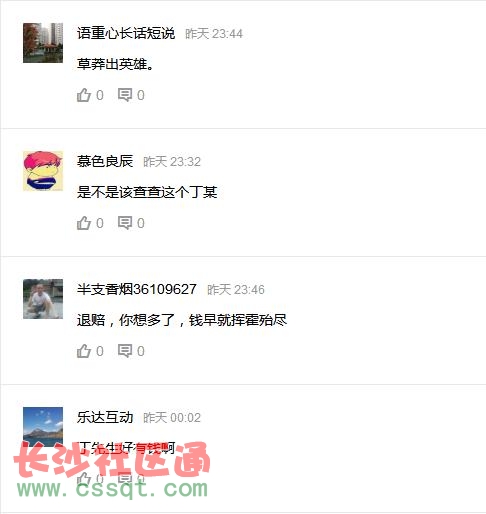
Task: Click the www.cssqt.com watermark link
Action: click(112, 489)
